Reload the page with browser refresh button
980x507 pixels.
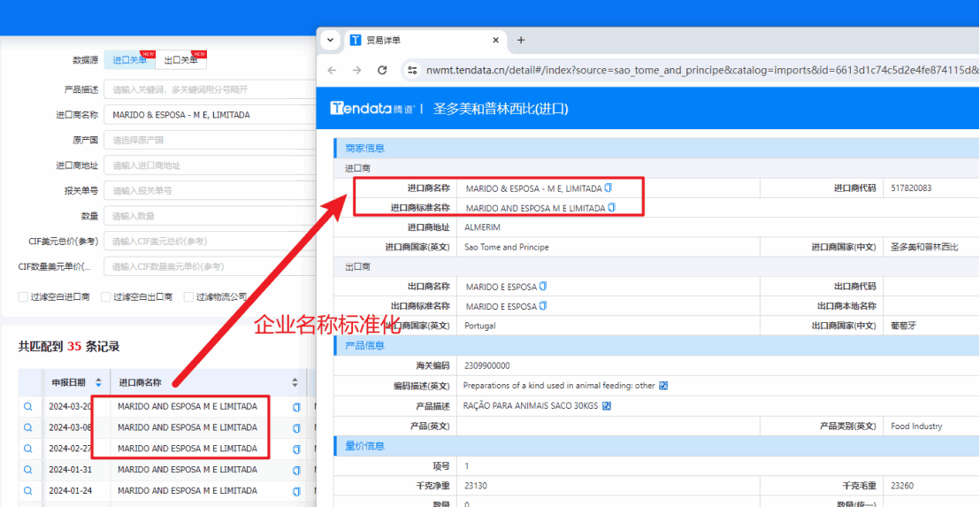[x=382, y=70]
